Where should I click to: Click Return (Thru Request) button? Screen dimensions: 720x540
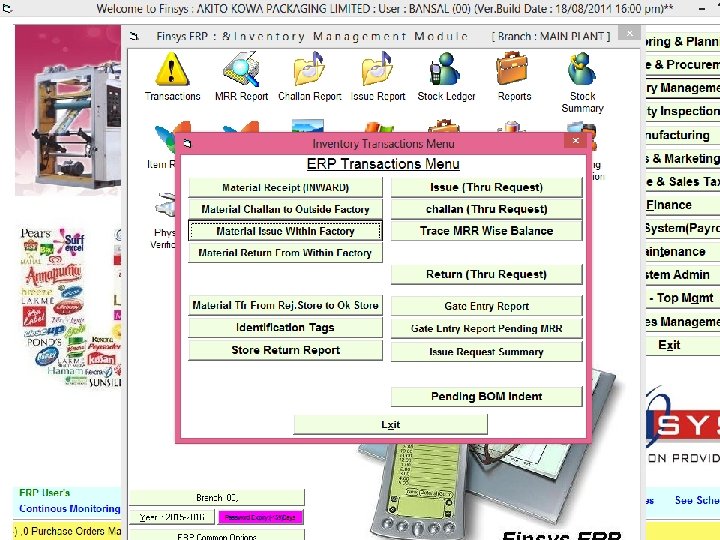pos(486,275)
